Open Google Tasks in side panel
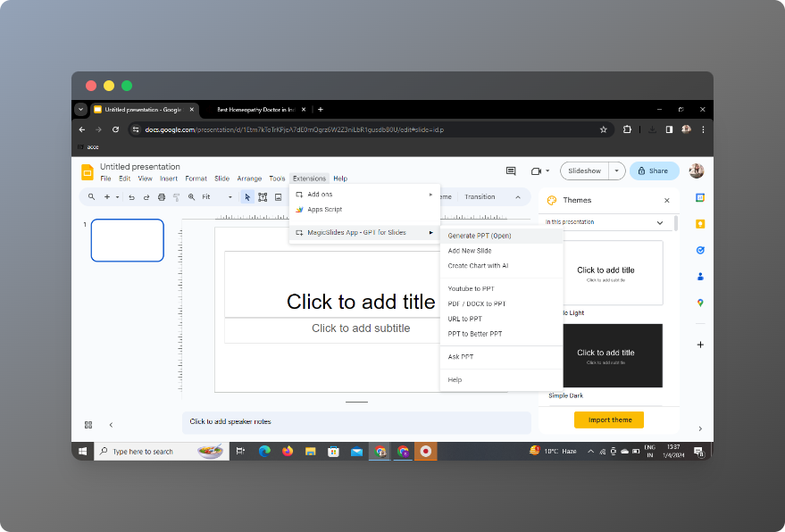 [x=700, y=250]
